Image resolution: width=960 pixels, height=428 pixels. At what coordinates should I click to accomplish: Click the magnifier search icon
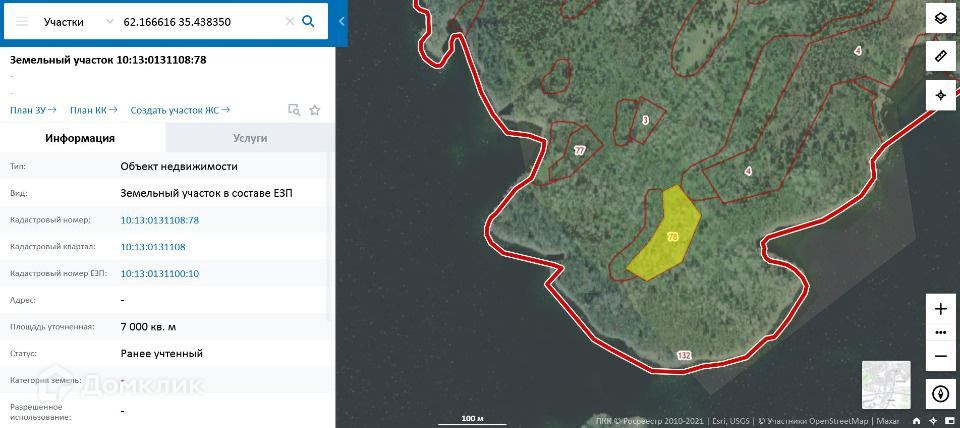point(309,21)
